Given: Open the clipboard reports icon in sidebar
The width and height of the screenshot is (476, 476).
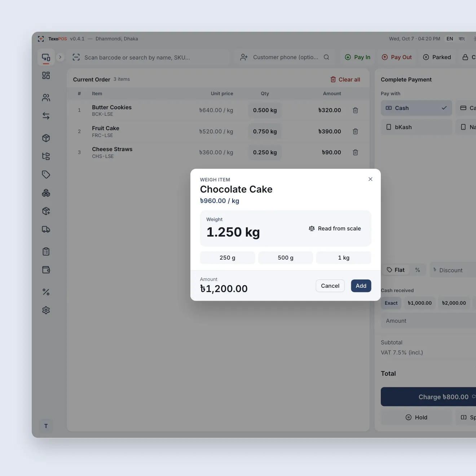Looking at the screenshot, I should click(x=46, y=252).
